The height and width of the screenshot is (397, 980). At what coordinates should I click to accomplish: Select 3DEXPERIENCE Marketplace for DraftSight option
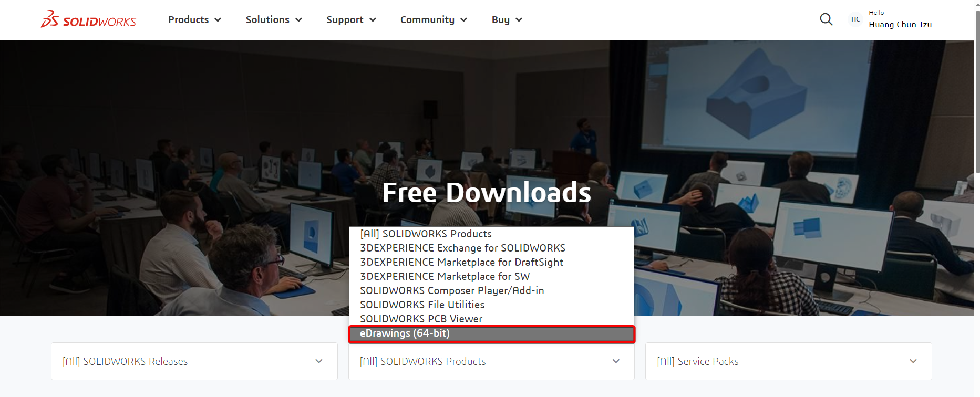pyautogui.click(x=491, y=262)
